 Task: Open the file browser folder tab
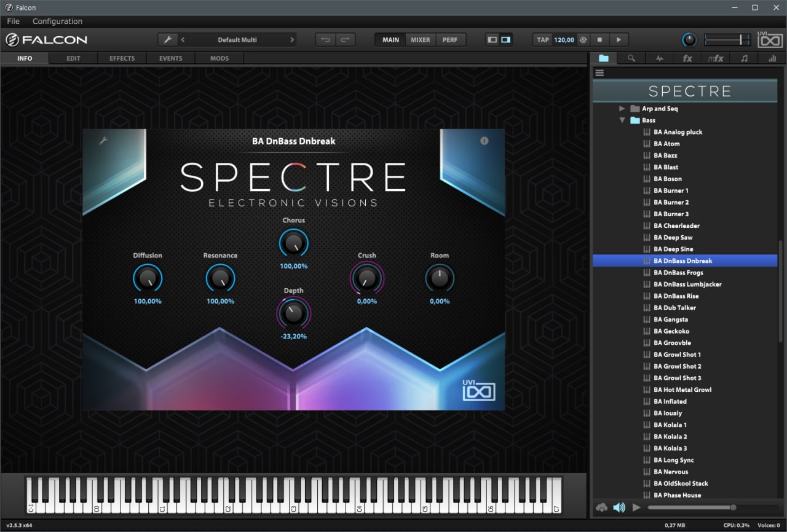coord(604,58)
